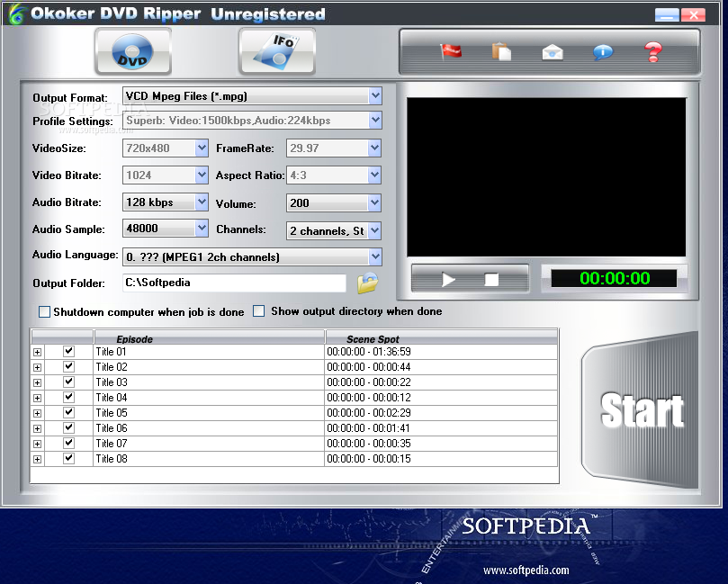
Task: Uncheck the Title 01 checkbox
Action: tap(68, 351)
